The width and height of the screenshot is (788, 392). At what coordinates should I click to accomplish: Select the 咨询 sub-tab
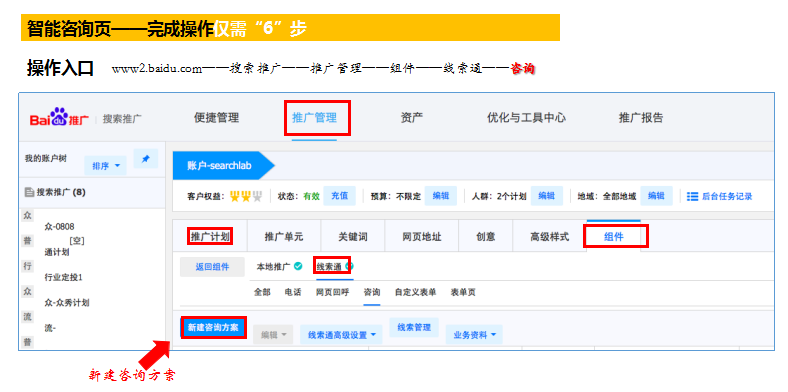[372, 292]
